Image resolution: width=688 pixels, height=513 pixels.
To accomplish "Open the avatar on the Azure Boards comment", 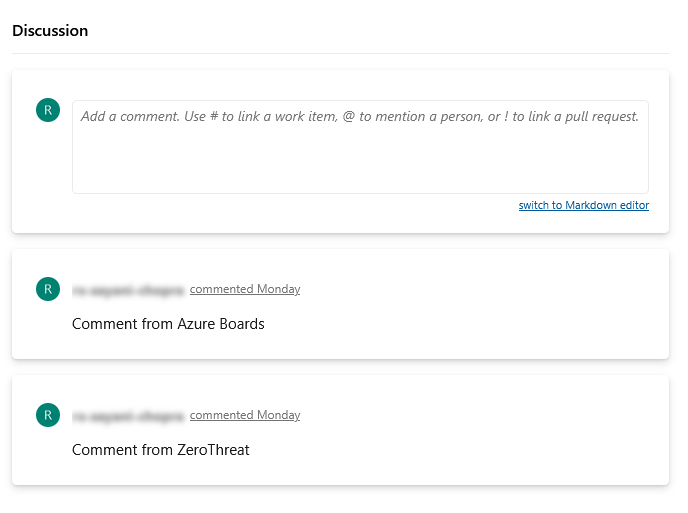I will pyautogui.click(x=48, y=289).
